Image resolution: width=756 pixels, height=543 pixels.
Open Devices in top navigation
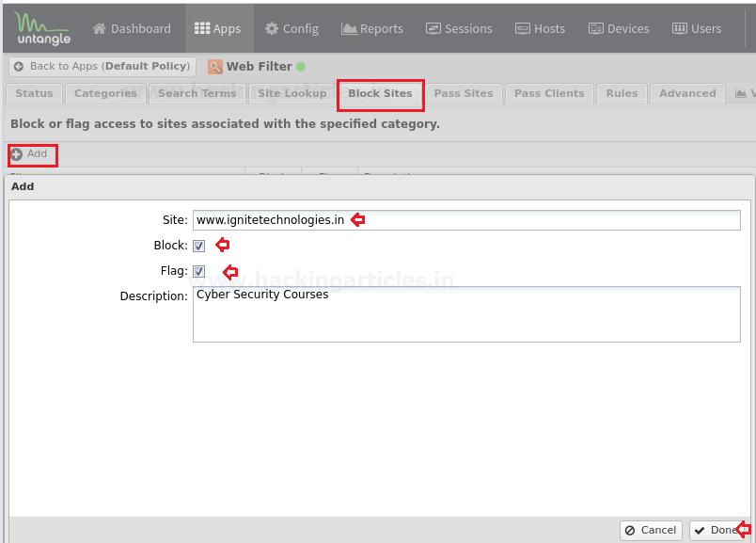619,28
